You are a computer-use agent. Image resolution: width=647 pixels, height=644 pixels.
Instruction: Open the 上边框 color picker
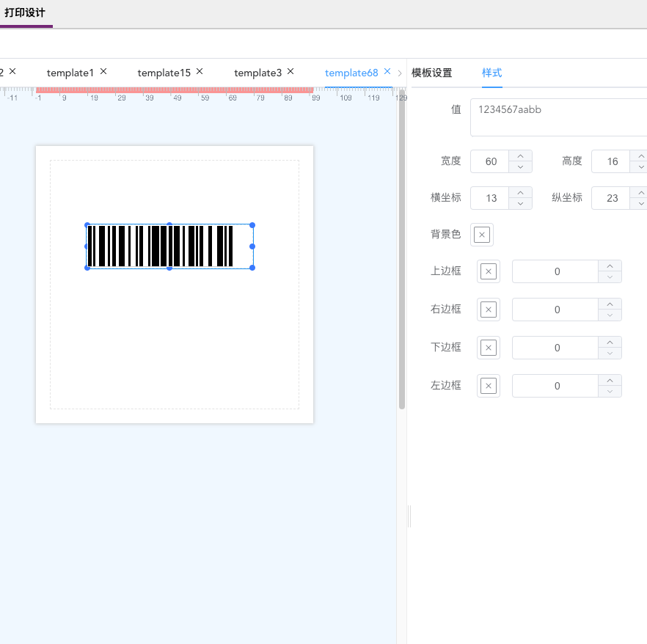(x=489, y=271)
